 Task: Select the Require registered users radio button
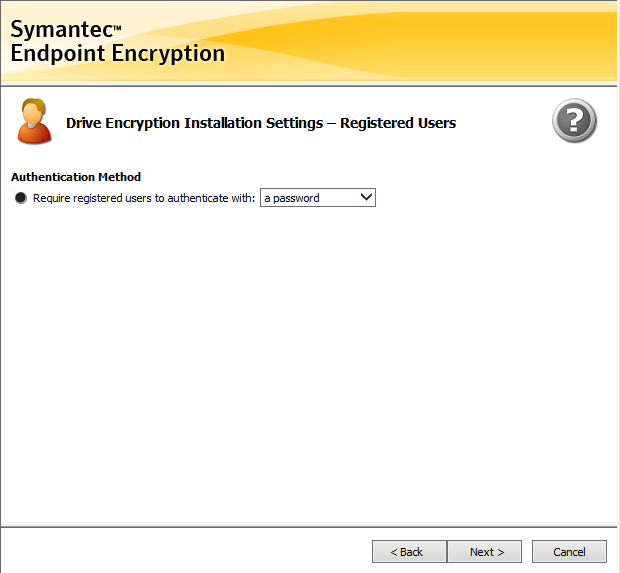pyautogui.click(x=22, y=198)
